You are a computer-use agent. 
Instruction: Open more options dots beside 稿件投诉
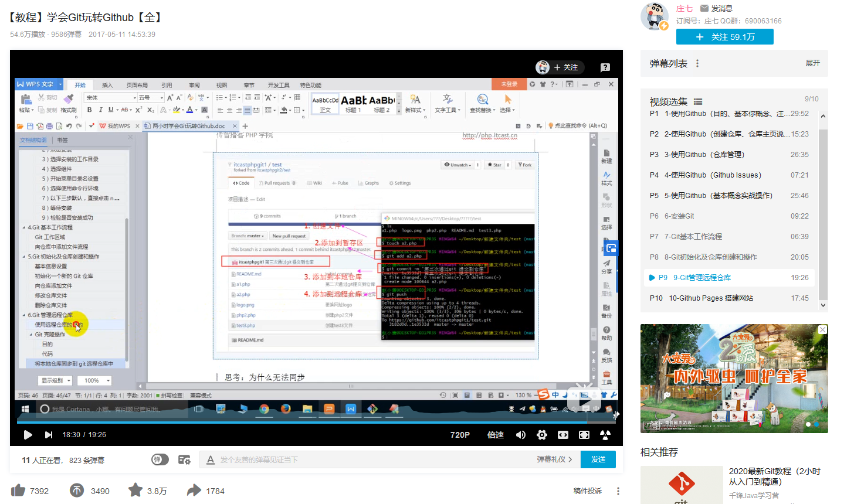click(618, 491)
